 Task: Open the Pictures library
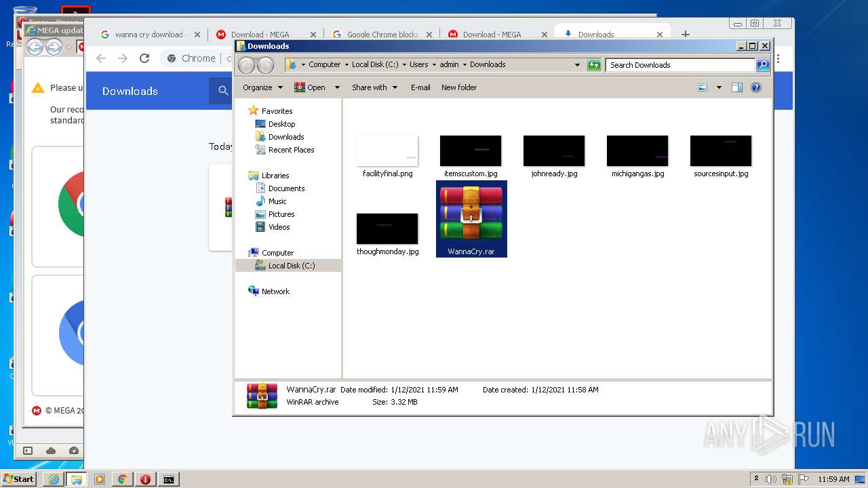pyautogui.click(x=281, y=214)
